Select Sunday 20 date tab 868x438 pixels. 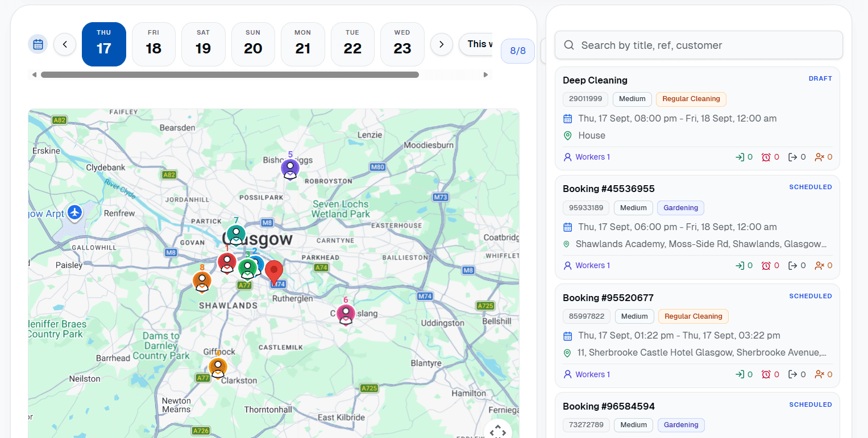click(x=253, y=44)
